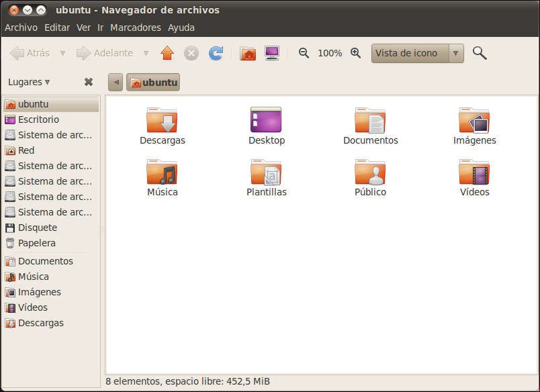The image size is (540, 392).
Task: Close the file browser window
Action: tap(14, 10)
